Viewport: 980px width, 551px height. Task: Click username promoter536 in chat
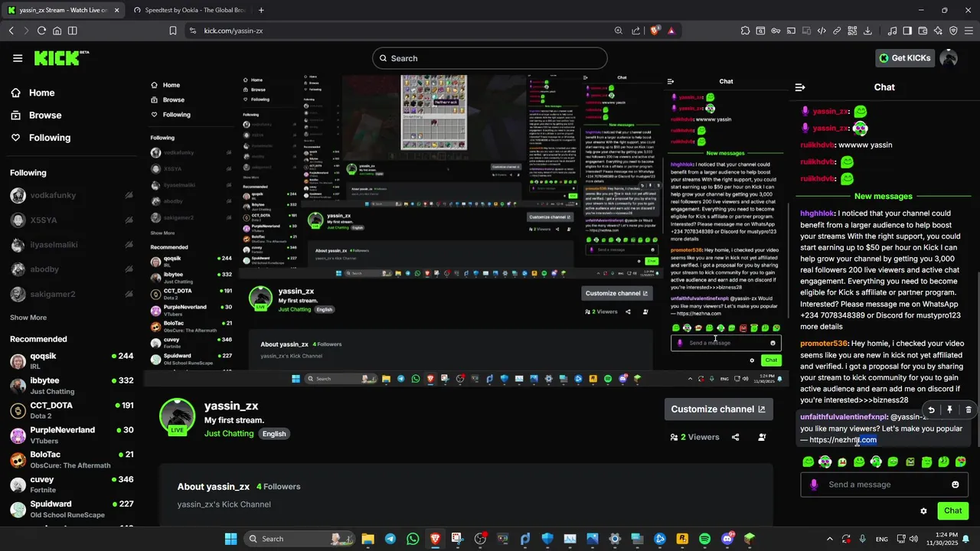[x=824, y=344]
